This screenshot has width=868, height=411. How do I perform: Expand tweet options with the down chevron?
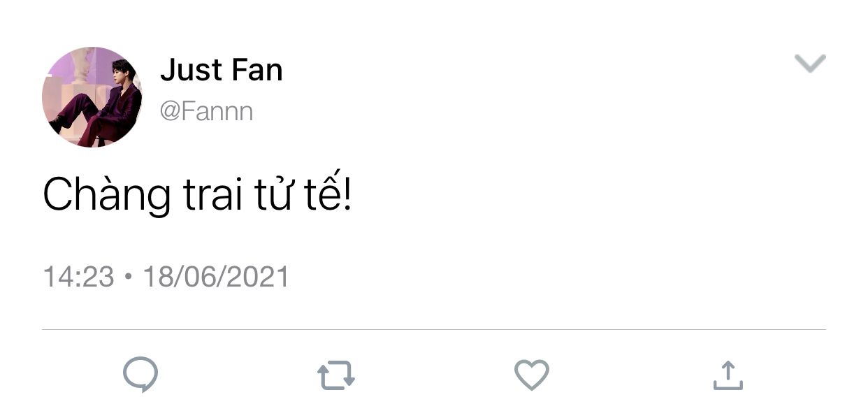click(811, 64)
